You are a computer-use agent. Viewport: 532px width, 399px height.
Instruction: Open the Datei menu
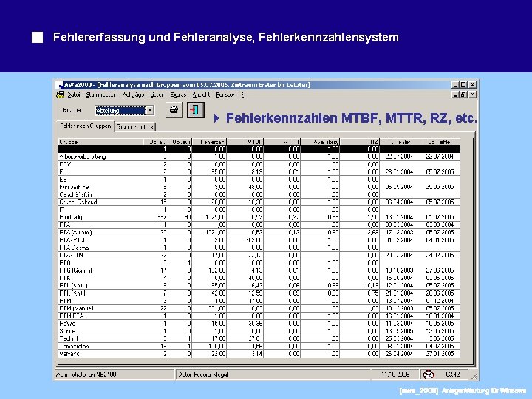pyautogui.click(x=74, y=95)
